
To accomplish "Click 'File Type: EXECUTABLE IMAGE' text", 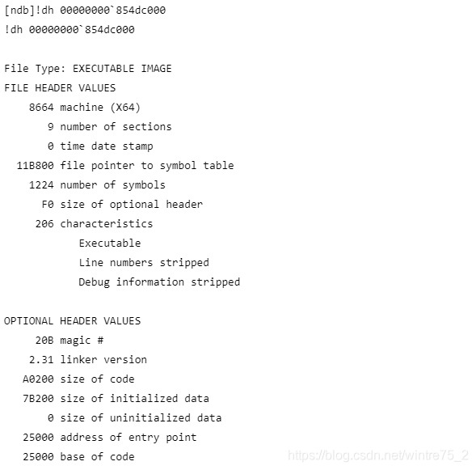I will [88, 69].
